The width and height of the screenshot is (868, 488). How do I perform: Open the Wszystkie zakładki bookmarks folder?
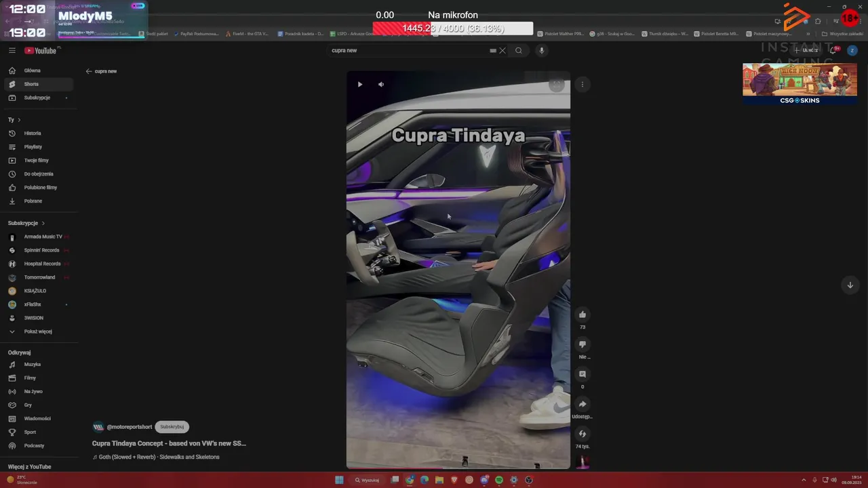coord(842,33)
